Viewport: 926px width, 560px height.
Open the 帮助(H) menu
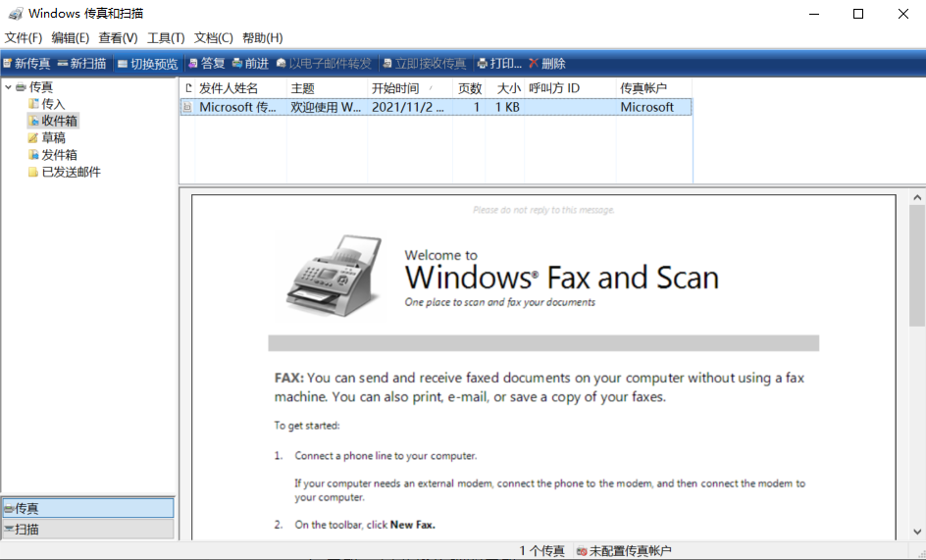pos(263,38)
